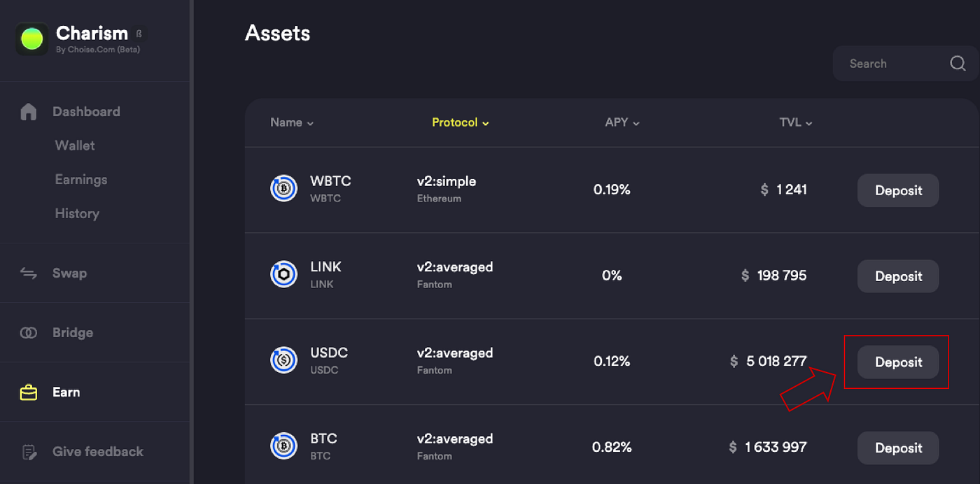This screenshot has width=980, height=484.
Task: Focus the Search input field
Action: [x=889, y=64]
